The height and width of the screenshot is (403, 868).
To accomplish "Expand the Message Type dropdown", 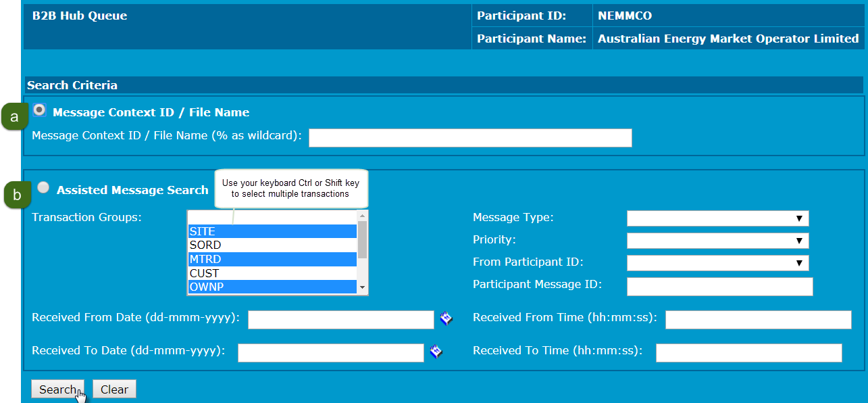I will [717, 218].
